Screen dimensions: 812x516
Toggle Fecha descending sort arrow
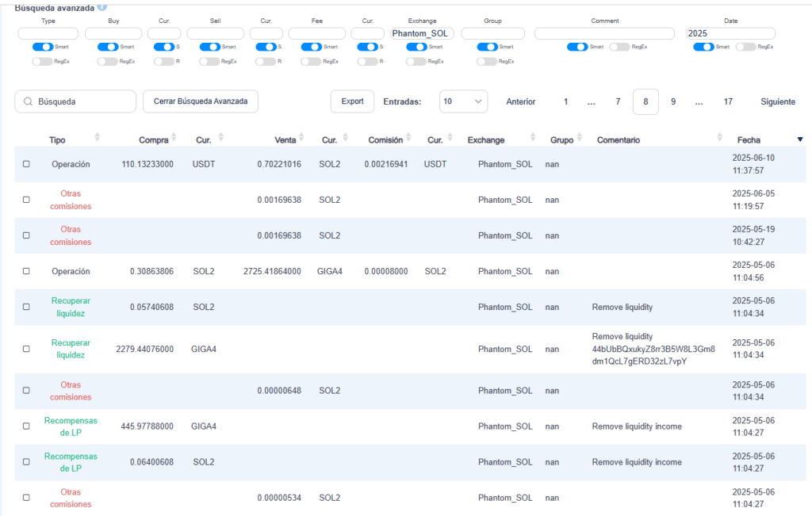[x=800, y=140]
